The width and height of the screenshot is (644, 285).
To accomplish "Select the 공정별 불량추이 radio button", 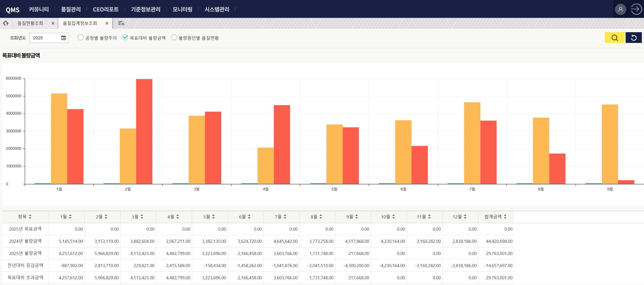I will tap(80, 37).
